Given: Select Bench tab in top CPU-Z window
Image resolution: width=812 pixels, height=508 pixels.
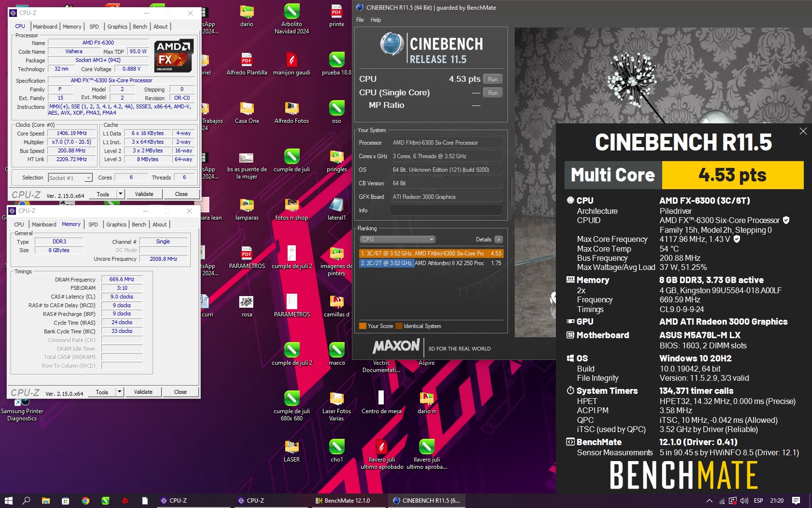Looking at the screenshot, I should click(x=140, y=27).
